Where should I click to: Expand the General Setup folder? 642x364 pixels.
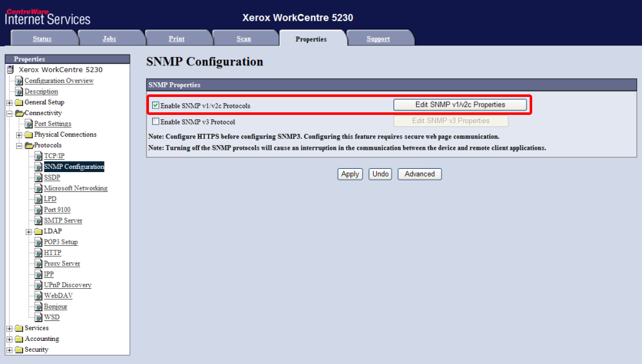click(10, 103)
